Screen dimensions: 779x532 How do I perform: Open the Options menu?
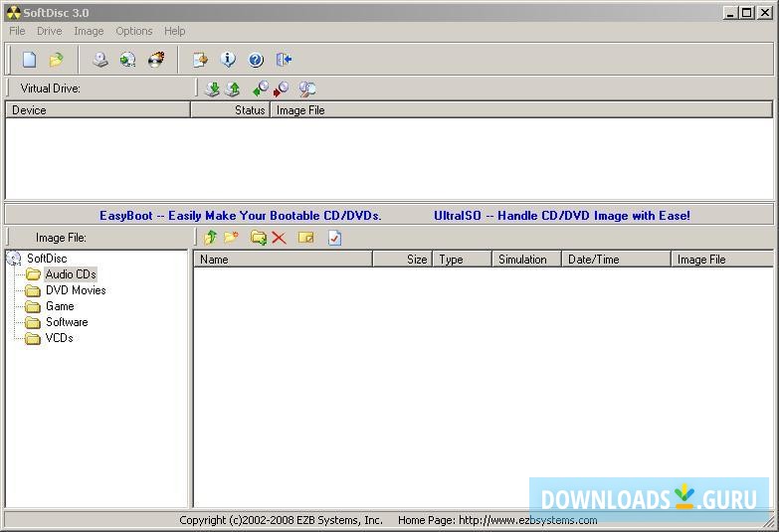coord(134,31)
